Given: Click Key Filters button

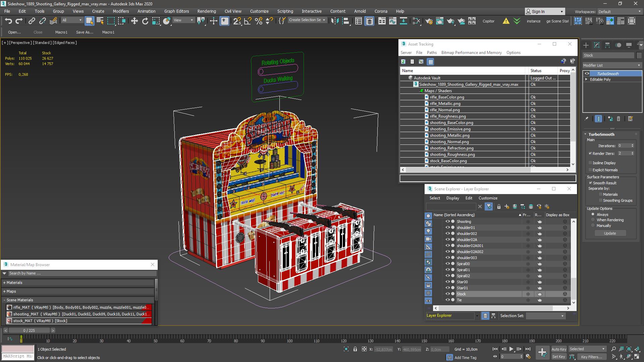Looking at the screenshot, I should click(591, 357).
